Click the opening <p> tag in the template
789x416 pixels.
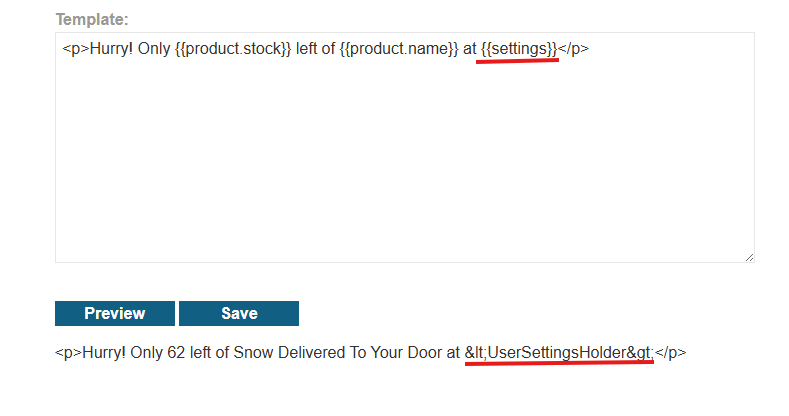pos(74,49)
